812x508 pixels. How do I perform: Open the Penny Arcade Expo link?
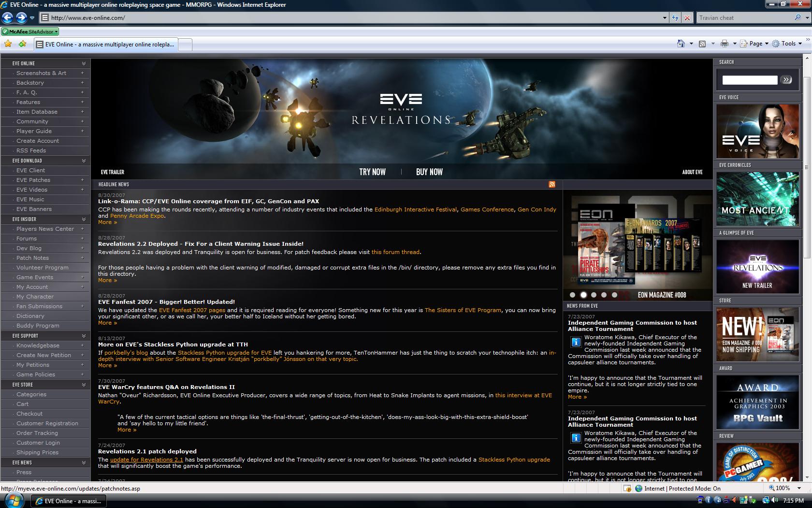pyautogui.click(x=137, y=216)
